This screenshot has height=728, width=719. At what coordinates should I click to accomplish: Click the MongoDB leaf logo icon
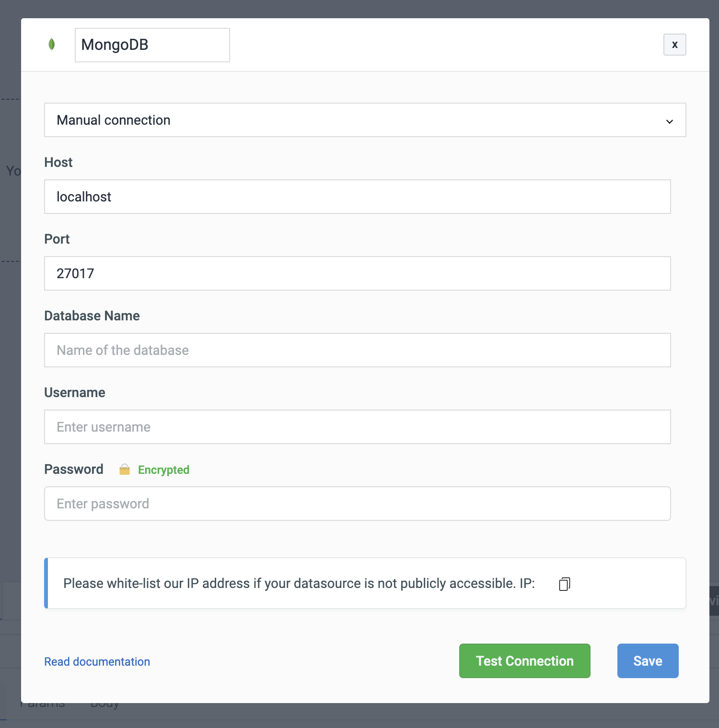tap(51, 44)
